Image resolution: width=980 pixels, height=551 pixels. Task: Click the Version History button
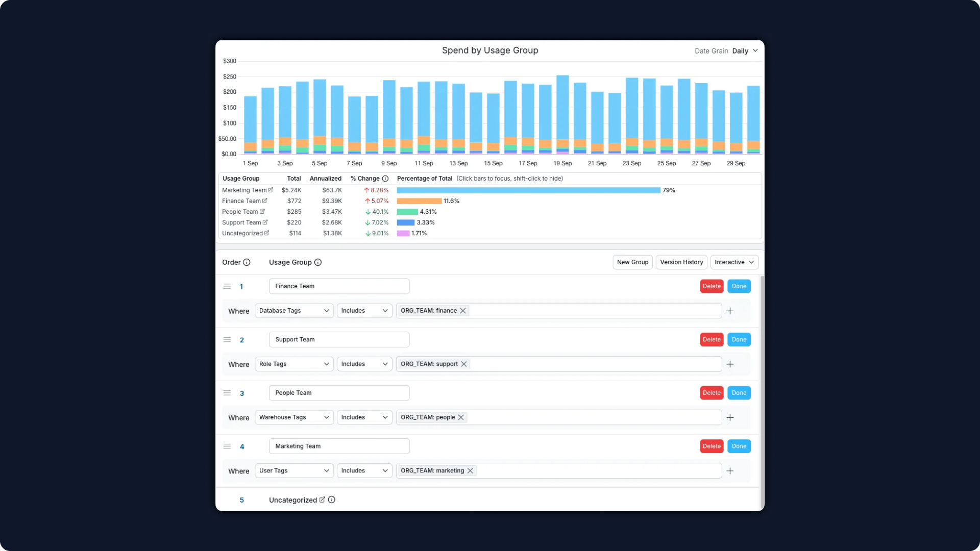(681, 262)
